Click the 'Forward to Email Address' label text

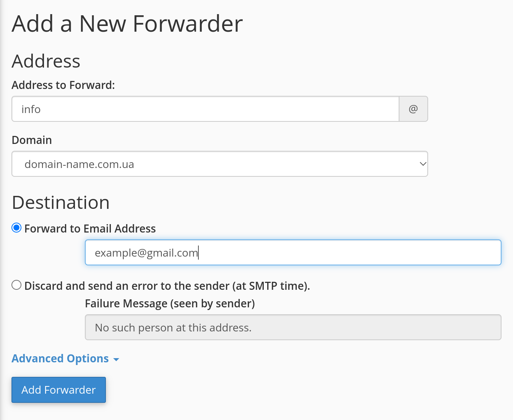click(90, 229)
